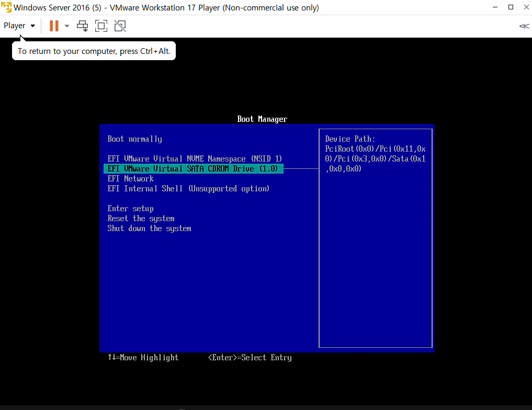532x410 pixels.
Task: Enter full screen mode icon
Action: (x=101, y=26)
